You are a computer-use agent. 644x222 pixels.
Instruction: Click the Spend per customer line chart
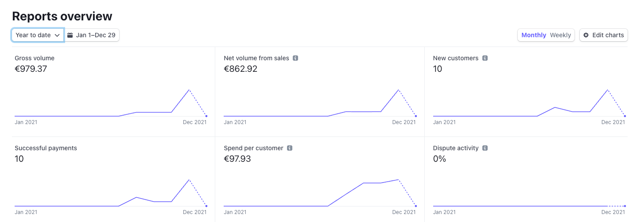pos(320,193)
